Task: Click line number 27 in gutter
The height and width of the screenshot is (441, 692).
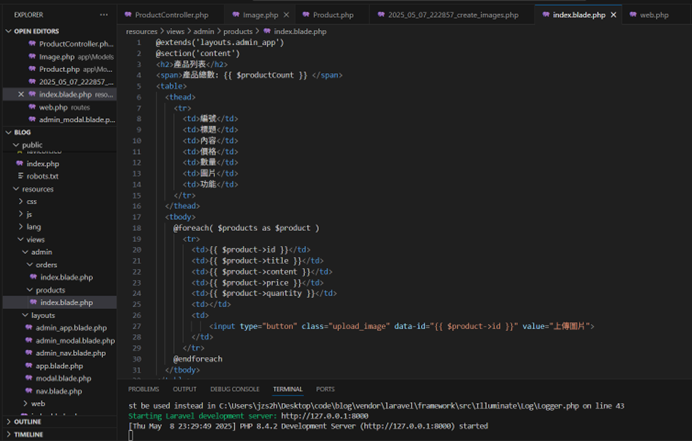Action: pyautogui.click(x=136, y=326)
